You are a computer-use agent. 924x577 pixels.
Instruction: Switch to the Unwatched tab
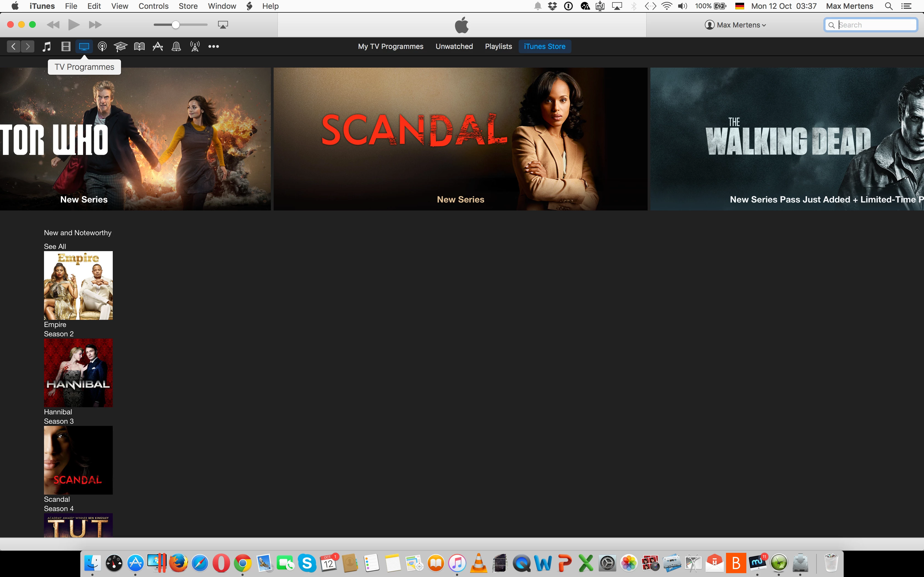pyautogui.click(x=454, y=46)
